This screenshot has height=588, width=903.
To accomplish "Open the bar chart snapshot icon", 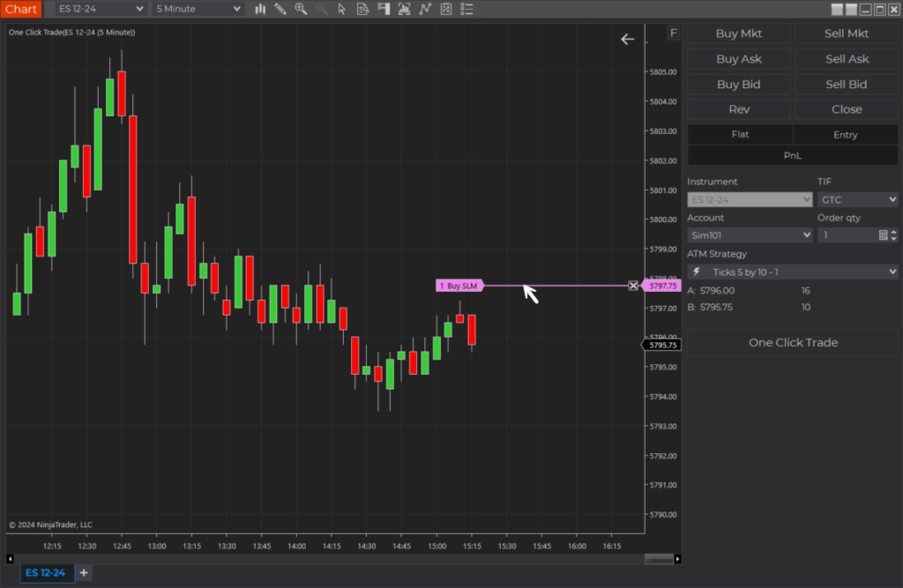I will (404, 9).
